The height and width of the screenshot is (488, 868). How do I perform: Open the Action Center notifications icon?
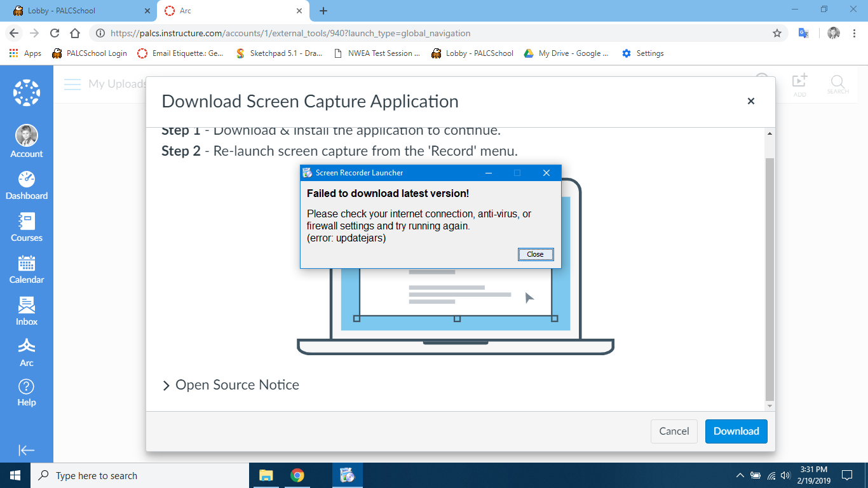point(847,475)
